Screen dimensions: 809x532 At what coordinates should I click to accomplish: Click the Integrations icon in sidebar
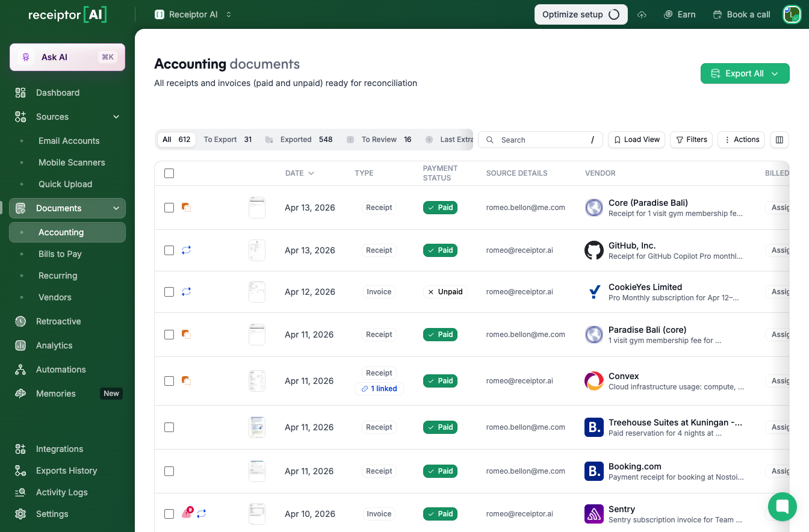pos(20,449)
